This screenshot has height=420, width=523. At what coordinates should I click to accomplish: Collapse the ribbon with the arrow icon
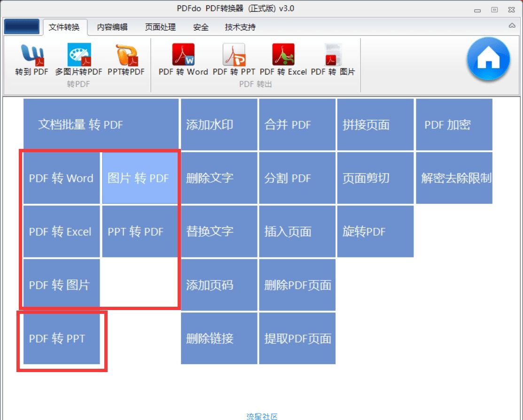pyautogui.click(x=512, y=26)
